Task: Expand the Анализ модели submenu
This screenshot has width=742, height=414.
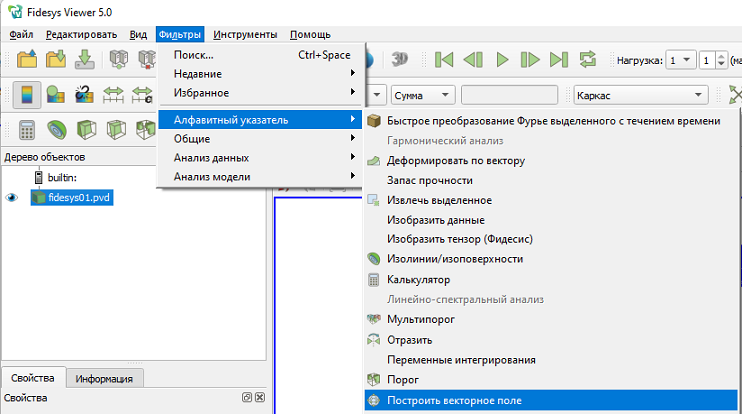Action: point(261,176)
